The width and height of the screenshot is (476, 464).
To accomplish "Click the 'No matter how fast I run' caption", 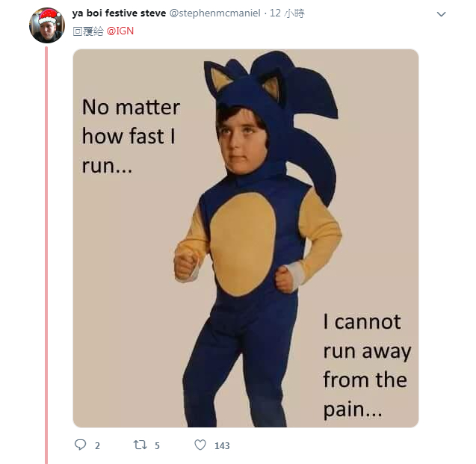I will click(x=130, y=136).
